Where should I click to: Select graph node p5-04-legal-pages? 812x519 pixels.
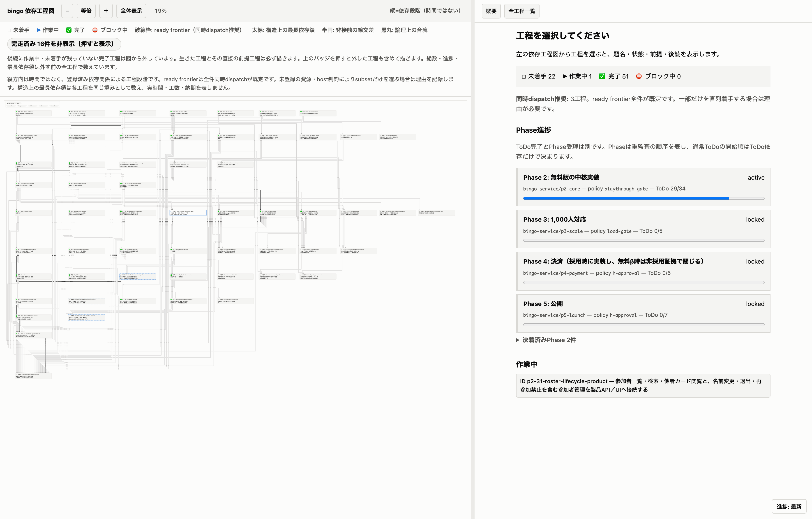[x=398, y=137]
